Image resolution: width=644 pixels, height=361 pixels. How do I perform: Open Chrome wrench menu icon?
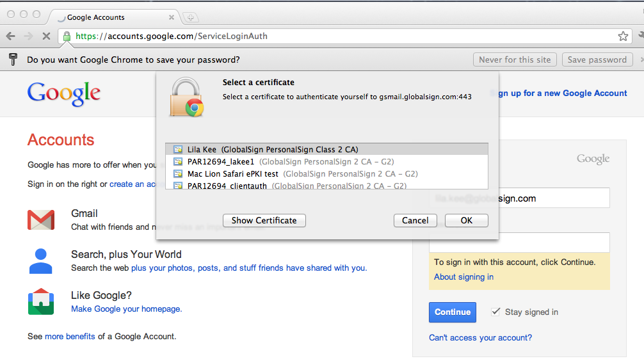coord(641,36)
